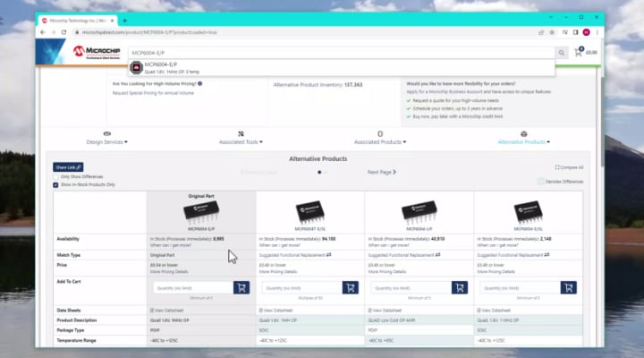Click the browser address bar URL
Image resolution: width=644 pixels, height=358 pixels.
click(149, 32)
